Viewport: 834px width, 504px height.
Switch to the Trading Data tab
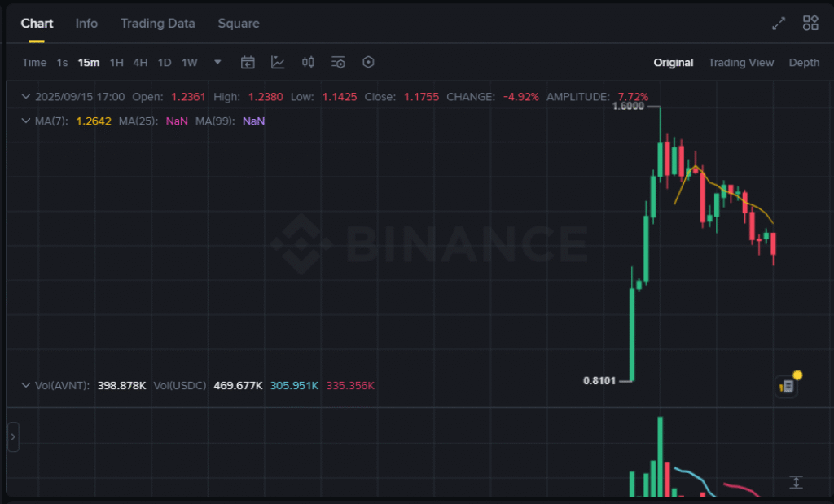tap(157, 24)
